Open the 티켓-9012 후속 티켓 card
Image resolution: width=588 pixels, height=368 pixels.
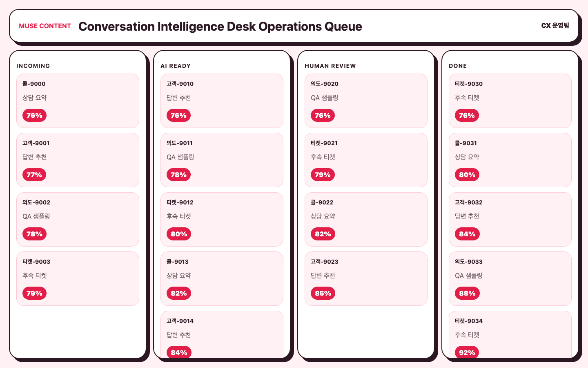[222, 219]
